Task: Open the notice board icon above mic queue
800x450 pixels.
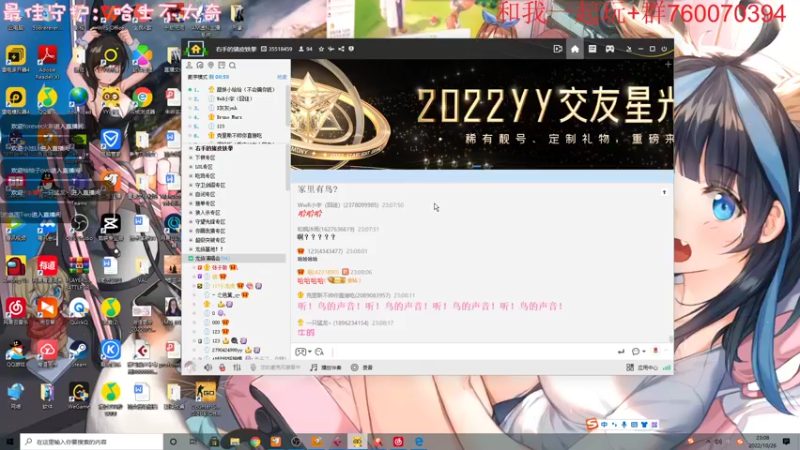Action: (x=221, y=65)
